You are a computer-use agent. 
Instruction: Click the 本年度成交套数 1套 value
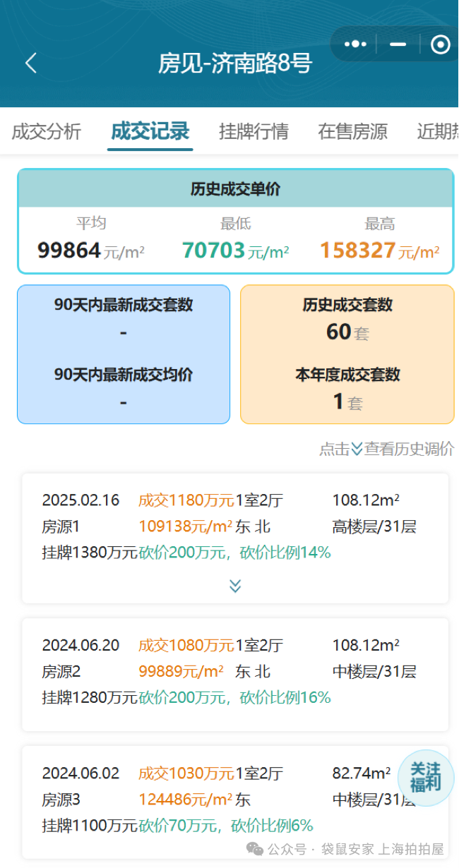click(347, 402)
